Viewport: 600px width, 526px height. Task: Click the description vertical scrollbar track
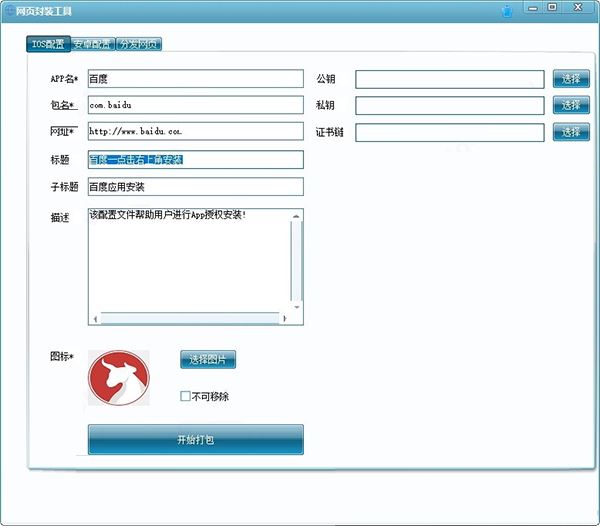point(297,262)
